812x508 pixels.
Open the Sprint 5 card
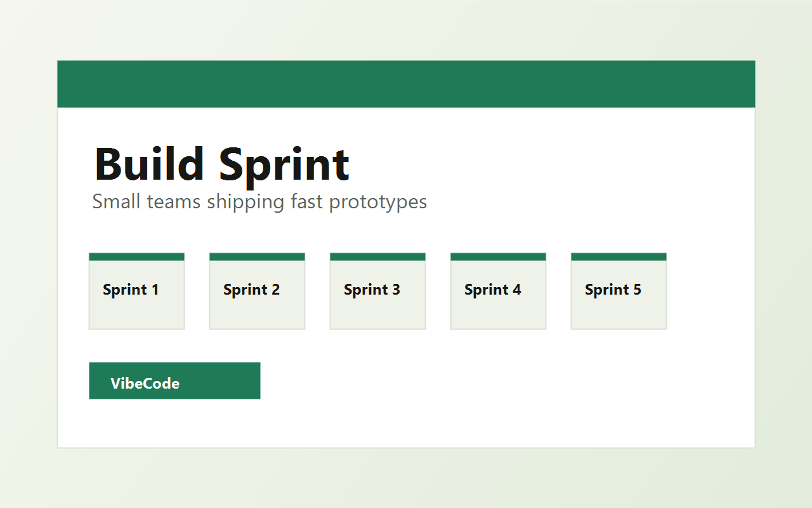pyautogui.click(x=619, y=291)
